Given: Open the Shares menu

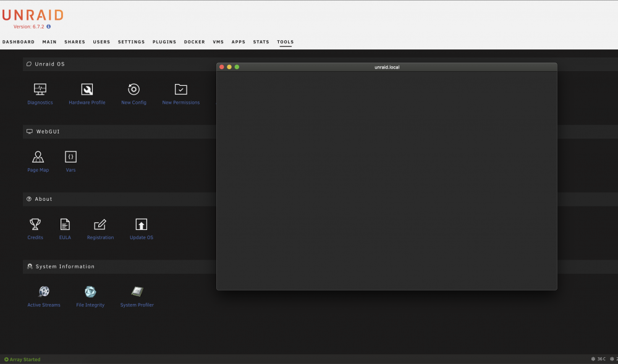Looking at the screenshot, I should (75, 42).
